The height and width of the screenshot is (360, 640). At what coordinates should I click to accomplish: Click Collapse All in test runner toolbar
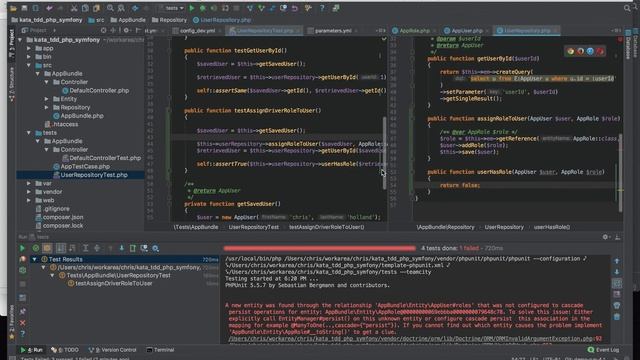pos(97,248)
